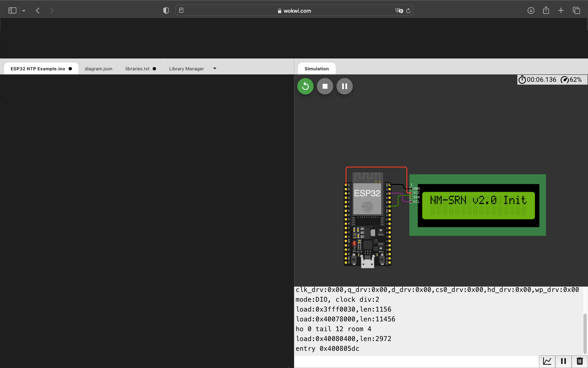Pause the simulation from the toolbar
The width and height of the screenshot is (588, 368).
(344, 86)
